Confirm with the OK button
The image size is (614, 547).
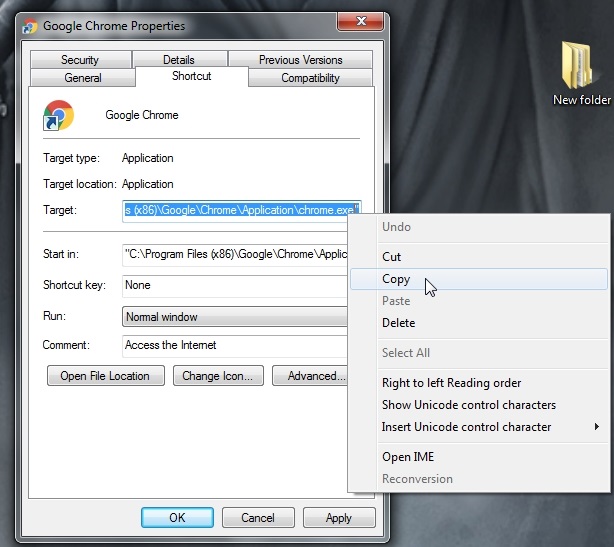(177, 518)
